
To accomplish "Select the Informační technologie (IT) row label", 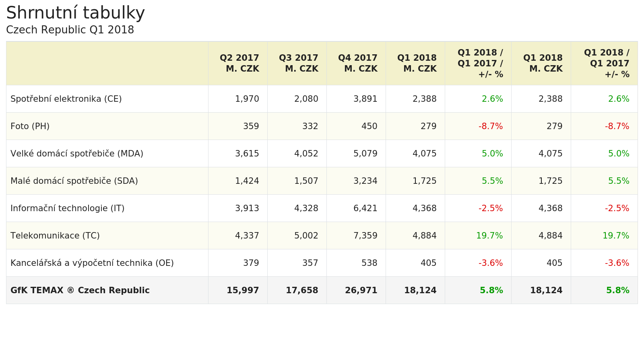I will (x=67, y=208).
